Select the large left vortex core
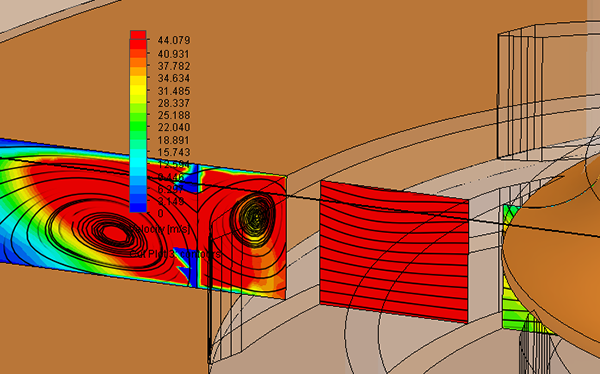Screen dimensions: 600x374 click(x=112, y=232)
